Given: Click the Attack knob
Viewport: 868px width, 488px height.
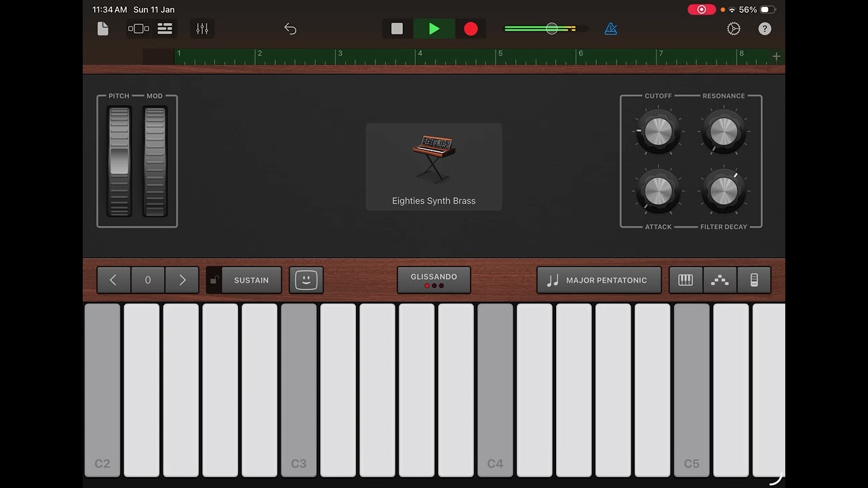Looking at the screenshot, I should point(658,190).
